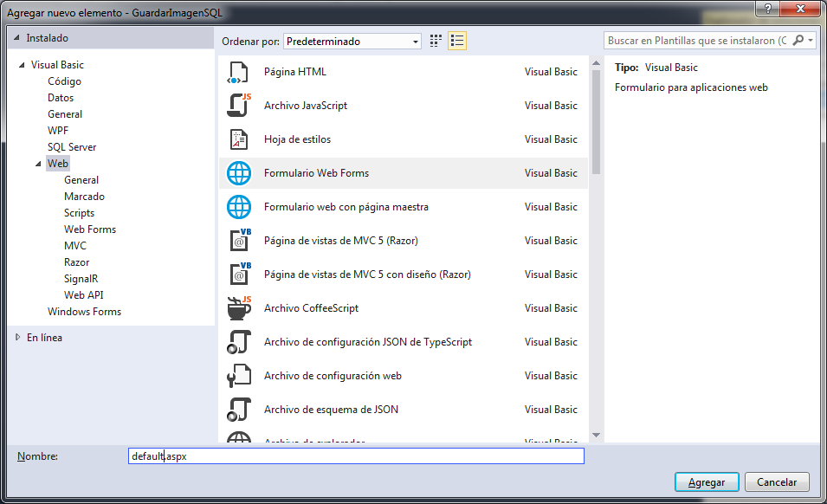Click Archivo de configuración web wrench icon
The image size is (827, 504).
click(x=238, y=376)
